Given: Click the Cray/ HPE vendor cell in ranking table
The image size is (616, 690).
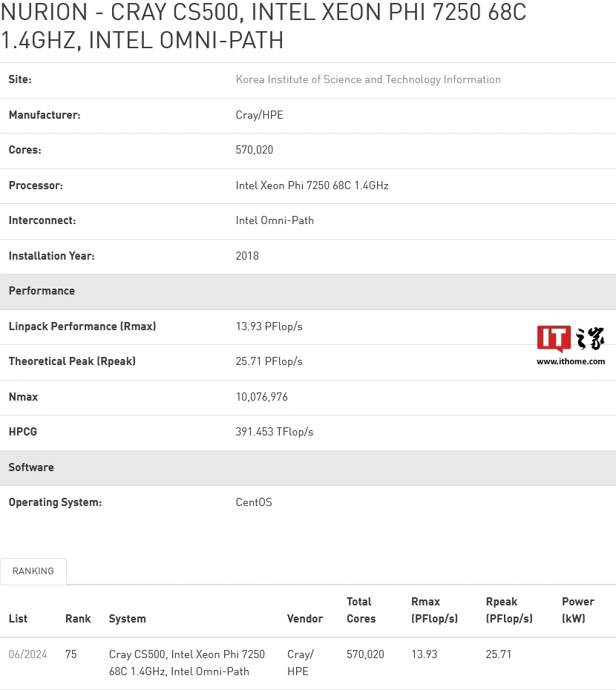Looking at the screenshot, I should pyautogui.click(x=301, y=663).
